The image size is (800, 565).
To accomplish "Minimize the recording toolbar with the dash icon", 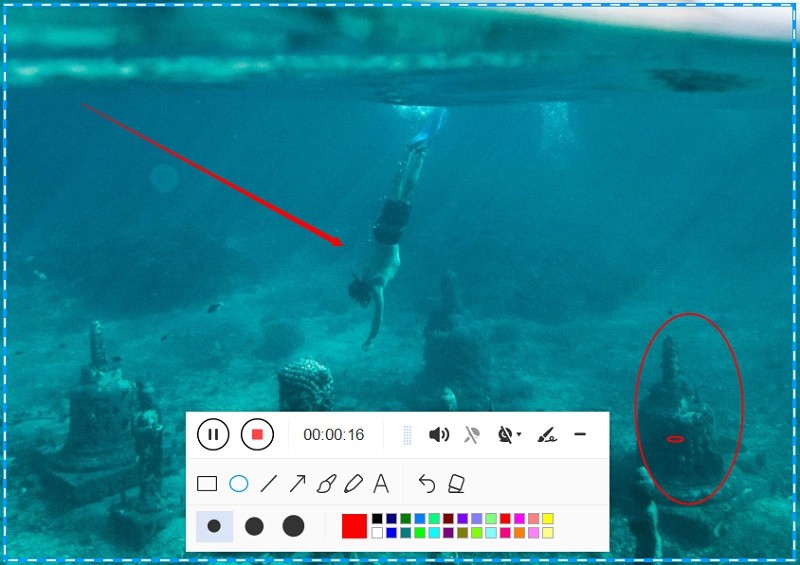I will click(x=580, y=434).
